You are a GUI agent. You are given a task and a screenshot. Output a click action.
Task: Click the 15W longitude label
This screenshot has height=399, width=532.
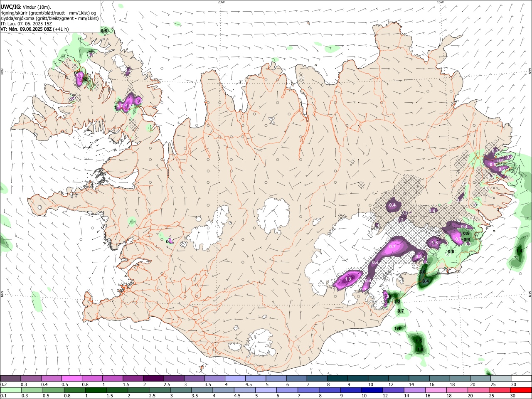pyautogui.click(x=440, y=2)
